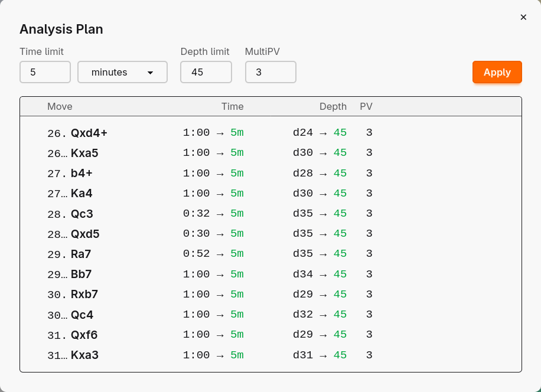The height and width of the screenshot is (392, 541).
Task: Select the Depth column header
Action: (x=333, y=106)
